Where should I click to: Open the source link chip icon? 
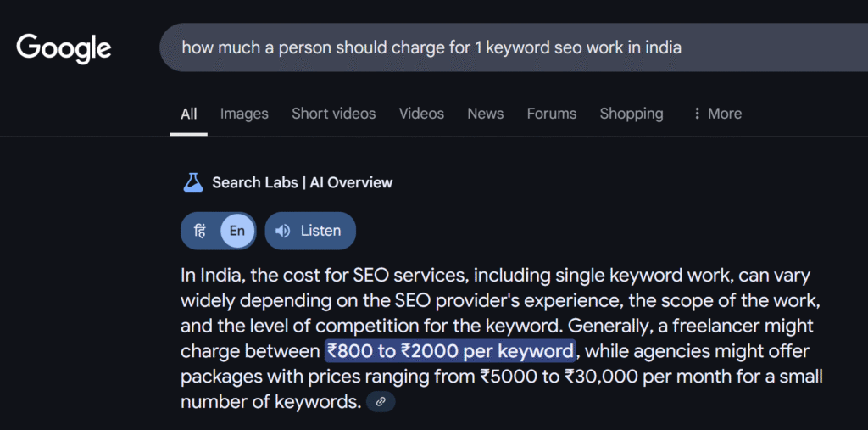381,402
